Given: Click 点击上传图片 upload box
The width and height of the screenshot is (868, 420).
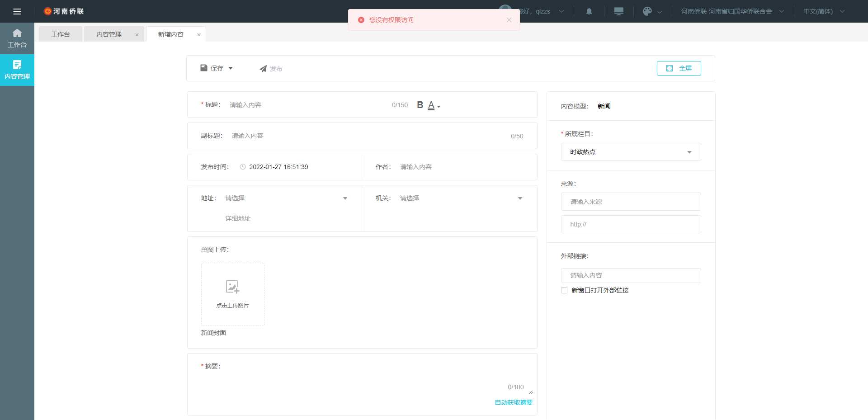Looking at the screenshot, I should click(x=233, y=294).
